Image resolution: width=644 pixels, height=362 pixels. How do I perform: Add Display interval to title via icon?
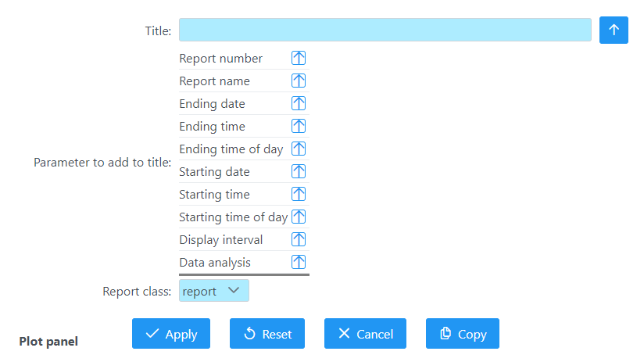click(299, 240)
